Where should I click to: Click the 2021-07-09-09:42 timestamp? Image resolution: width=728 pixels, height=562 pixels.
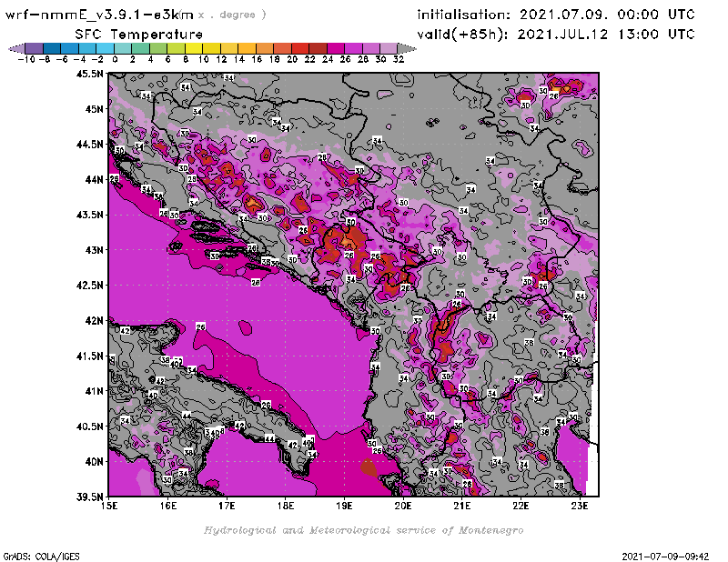(665, 557)
